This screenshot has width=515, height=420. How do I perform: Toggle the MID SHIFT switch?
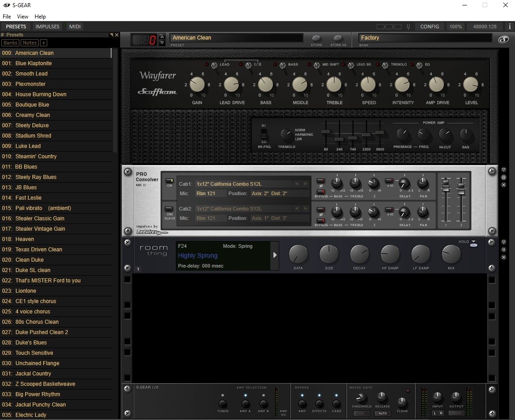click(x=317, y=65)
